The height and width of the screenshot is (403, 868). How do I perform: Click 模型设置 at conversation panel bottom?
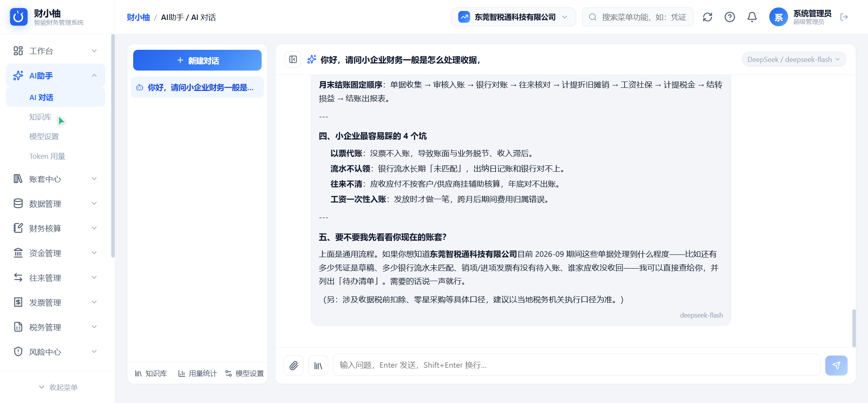pyautogui.click(x=244, y=374)
